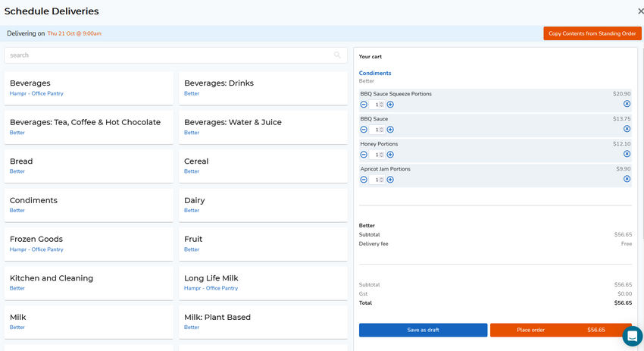Click the delivery date Thu 21 Oct link

tap(74, 34)
